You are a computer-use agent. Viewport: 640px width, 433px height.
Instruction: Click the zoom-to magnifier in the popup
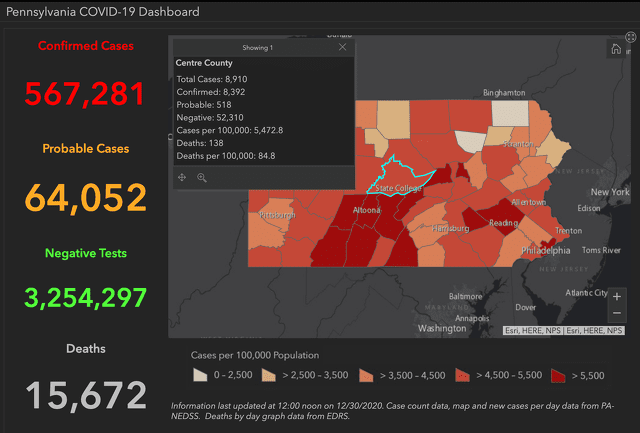click(x=202, y=177)
